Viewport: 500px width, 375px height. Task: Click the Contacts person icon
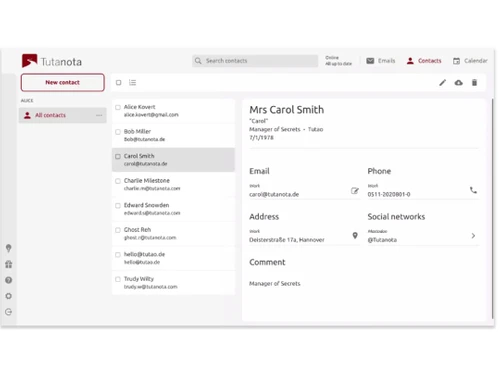(x=410, y=61)
